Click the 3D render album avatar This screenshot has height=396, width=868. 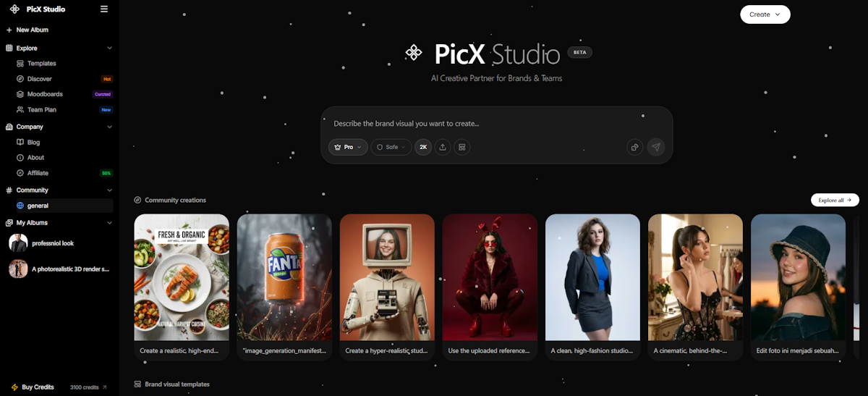pyautogui.click(x=18, y=269)
